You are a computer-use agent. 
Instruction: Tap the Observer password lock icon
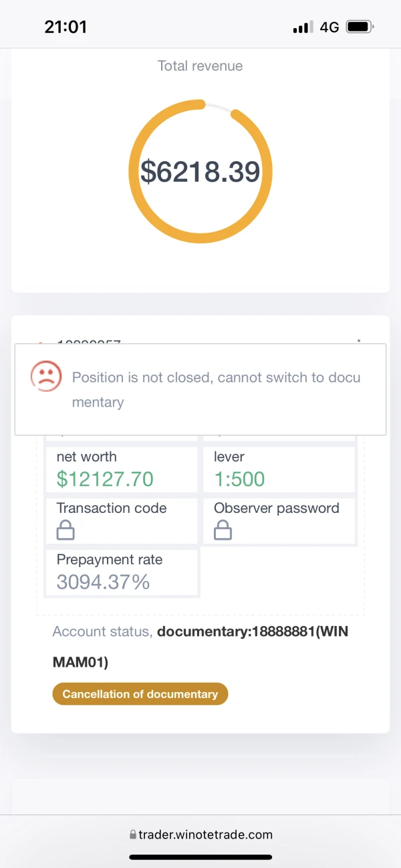coord(223,532)
